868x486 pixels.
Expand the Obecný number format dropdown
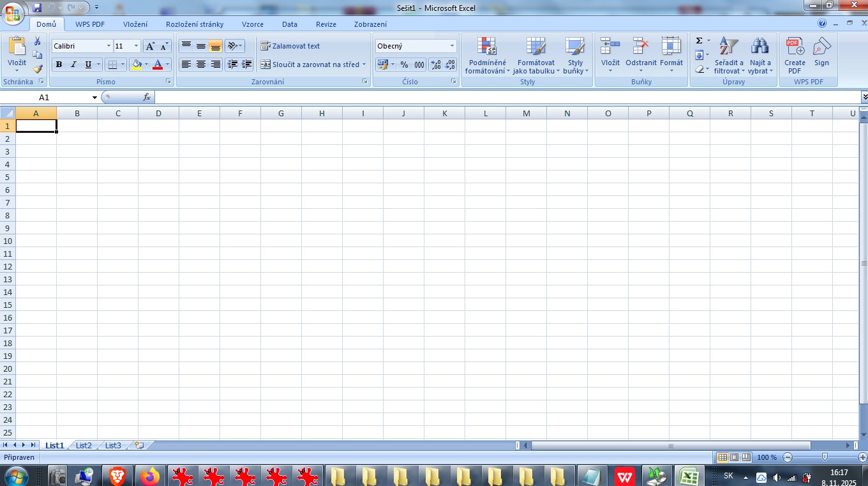452,46
